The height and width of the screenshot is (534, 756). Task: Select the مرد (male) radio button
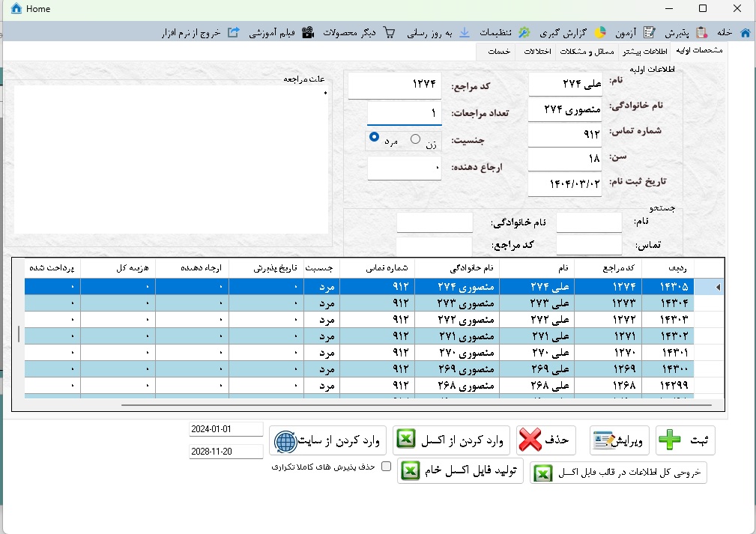[x=375, y=139]
